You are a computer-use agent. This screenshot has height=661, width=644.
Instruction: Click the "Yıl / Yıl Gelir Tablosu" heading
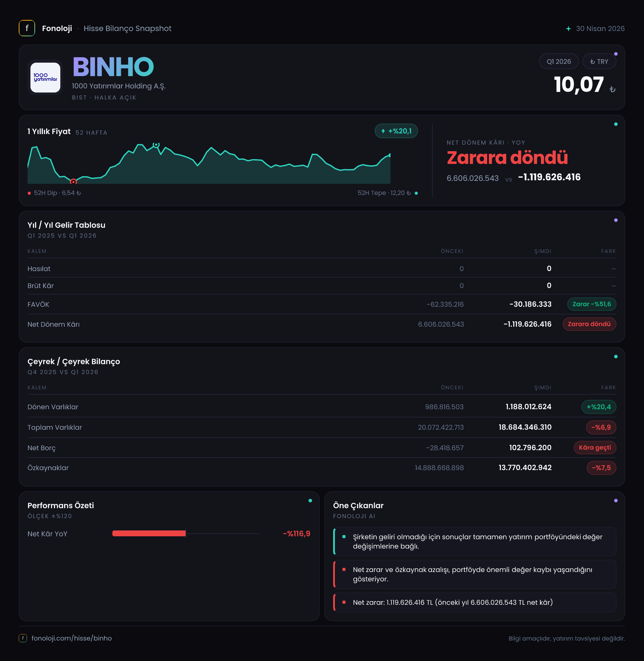(66, 225)
